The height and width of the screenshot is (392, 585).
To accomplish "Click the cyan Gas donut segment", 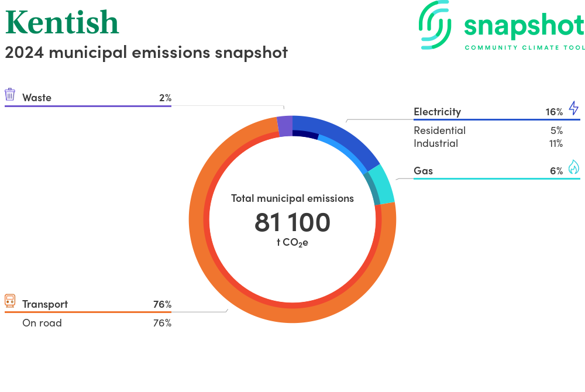I will (x=383, y=183).
